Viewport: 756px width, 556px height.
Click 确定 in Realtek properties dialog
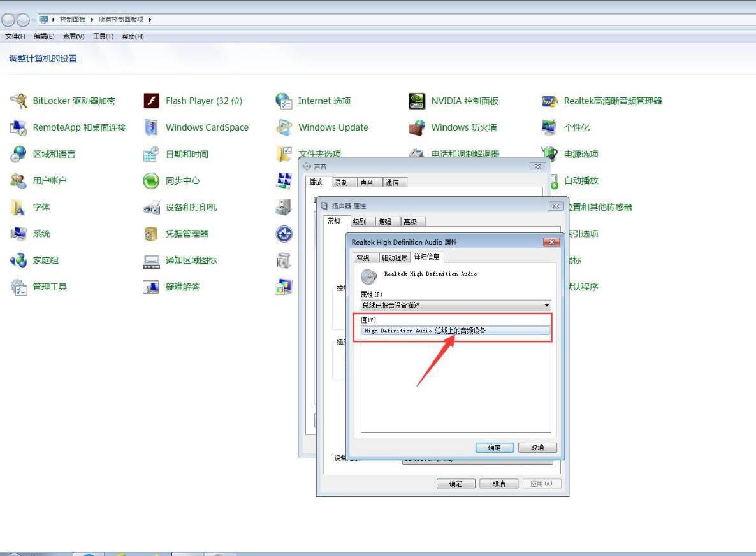(x=494, y=448)
